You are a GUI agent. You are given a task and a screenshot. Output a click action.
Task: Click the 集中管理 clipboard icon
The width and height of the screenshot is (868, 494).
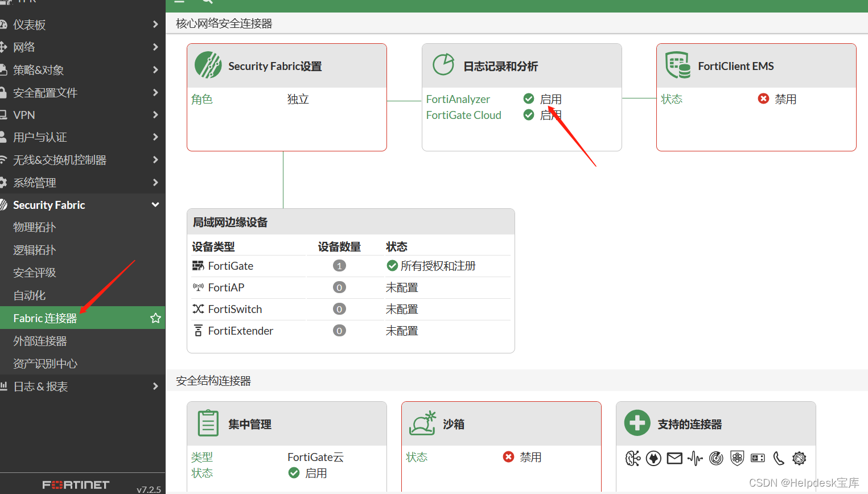coord(208,423)
